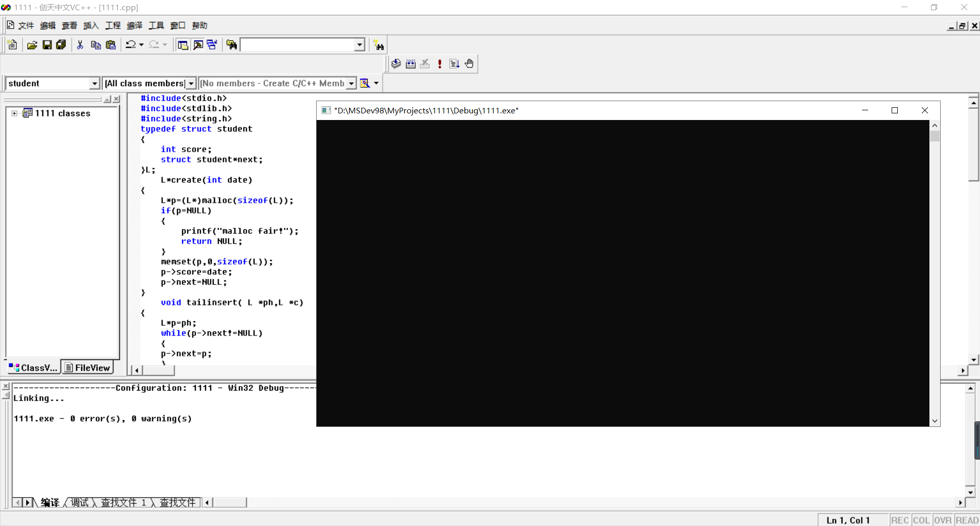Open the 工具 menu
The image size is (980, 526).
click(x=156, y=26)
